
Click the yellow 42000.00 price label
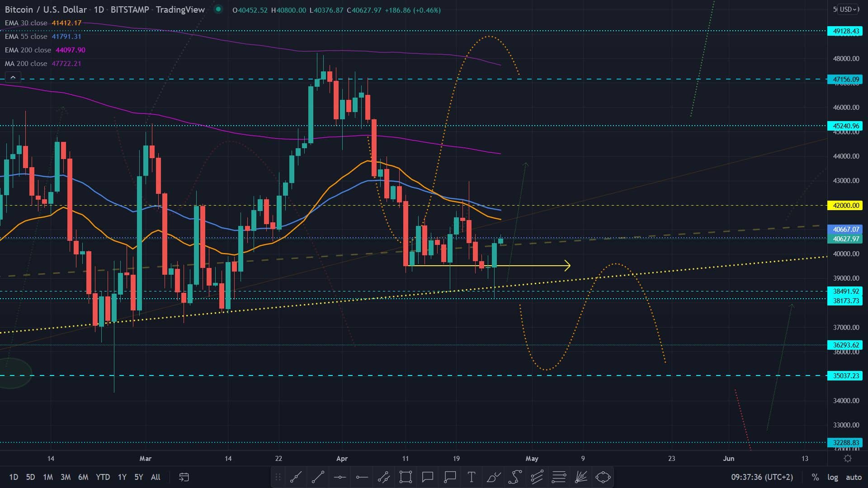click(845, 206)
